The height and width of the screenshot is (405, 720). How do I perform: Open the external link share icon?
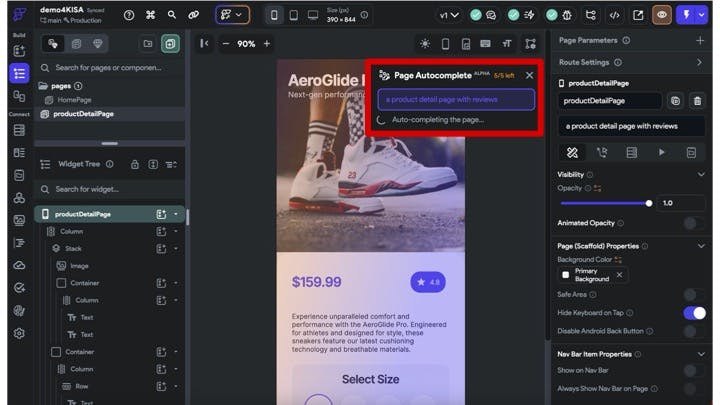(x=638, y=15)
